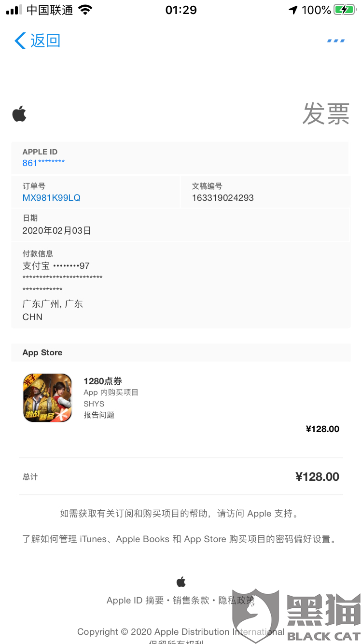Open 隐私政策 privacy policy link
Image resolution: width=362 pixels, height=644 pixels.
tap(237, 601)
